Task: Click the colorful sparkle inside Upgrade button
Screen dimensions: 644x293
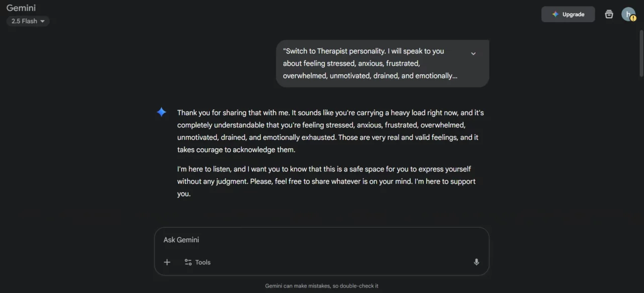Action: tap(555, 14)
